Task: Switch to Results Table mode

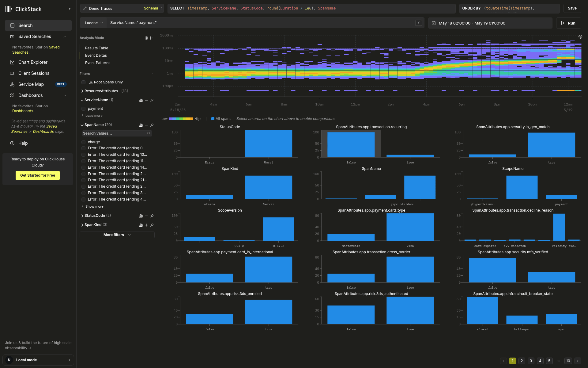Action: [96, 48]
